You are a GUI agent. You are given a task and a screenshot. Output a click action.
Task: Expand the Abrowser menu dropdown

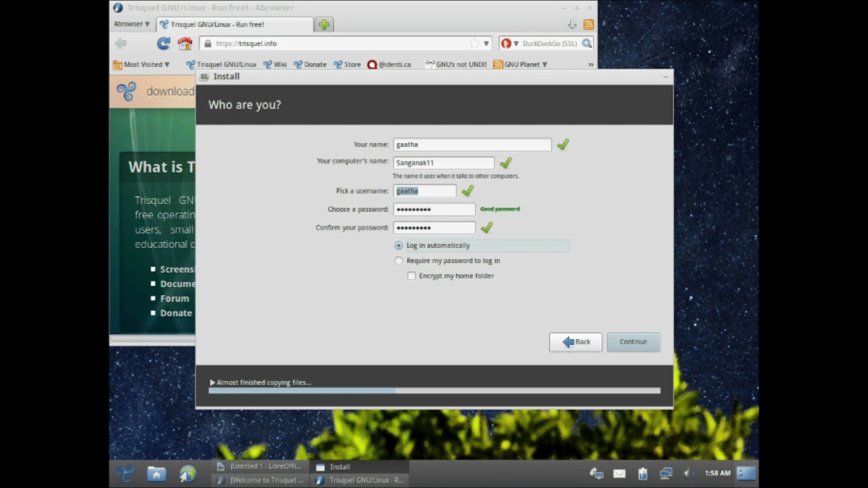pyautogui.click(x=132, y=24)
